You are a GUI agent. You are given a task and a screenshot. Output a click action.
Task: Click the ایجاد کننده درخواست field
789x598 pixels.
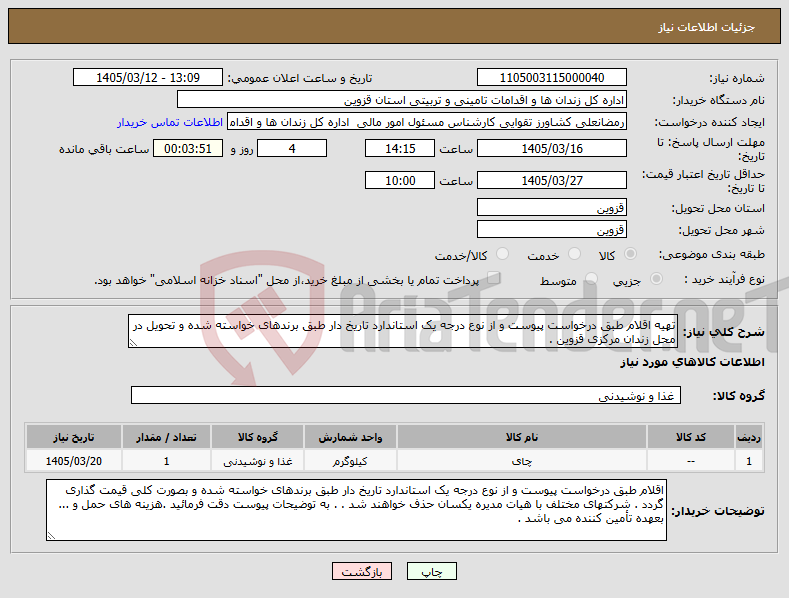coord(427,122)
